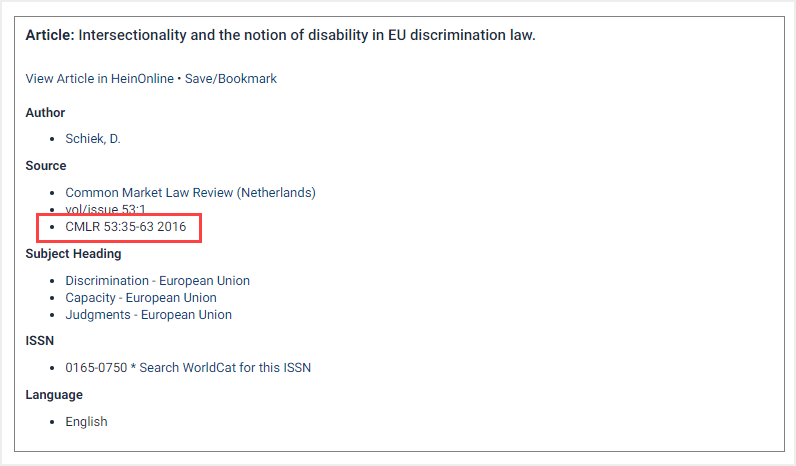Open Capacity - European Union subject heading
This screenshot has width=796, height=466.
coord(141,297)
